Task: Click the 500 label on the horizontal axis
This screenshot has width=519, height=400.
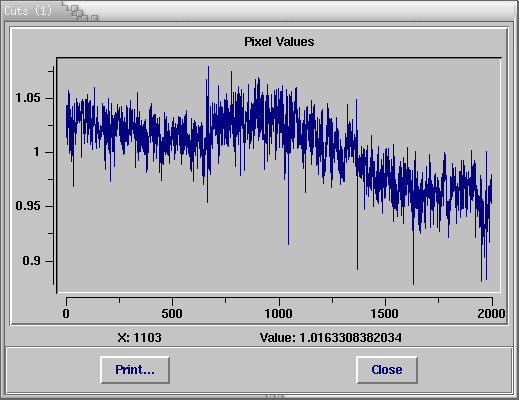Action: coord(172,314)
